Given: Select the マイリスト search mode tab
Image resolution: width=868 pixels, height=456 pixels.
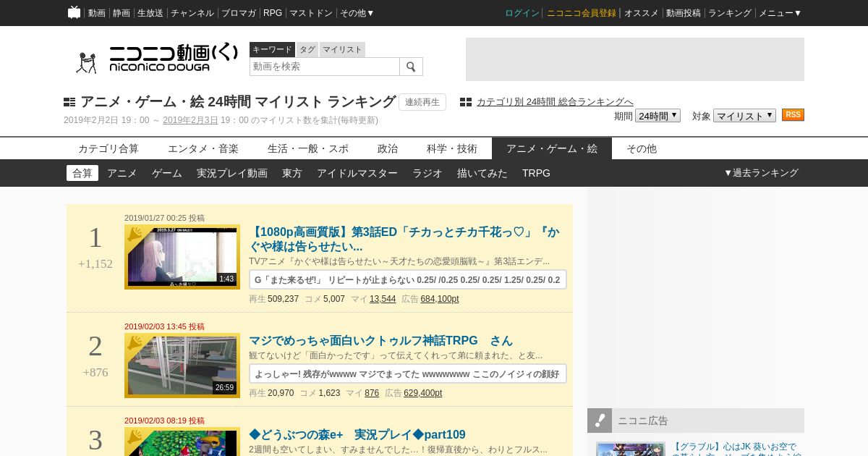Looking at the screenshot, I should (x=342, y=49).
